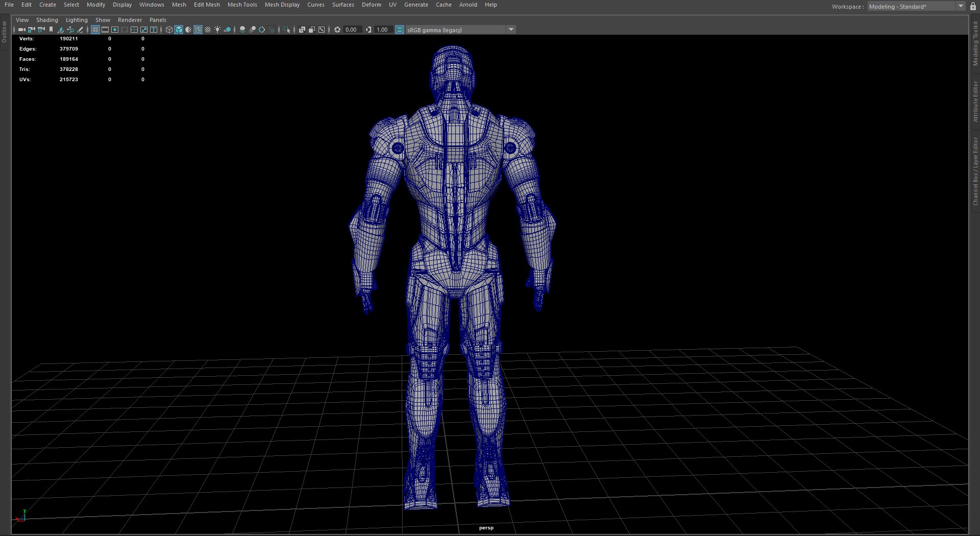Open the panel Lighting menu
The image size is (980, 536).
pos(77,20)
